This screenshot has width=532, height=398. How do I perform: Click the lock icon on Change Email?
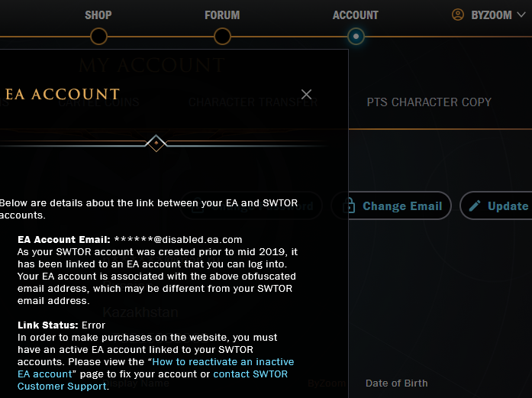point(349,206)
